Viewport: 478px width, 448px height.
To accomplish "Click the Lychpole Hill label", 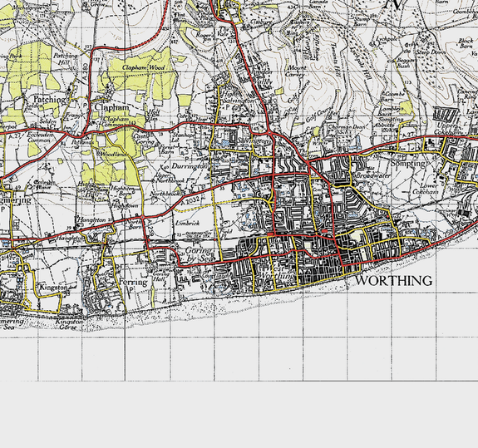I will 361,62.
